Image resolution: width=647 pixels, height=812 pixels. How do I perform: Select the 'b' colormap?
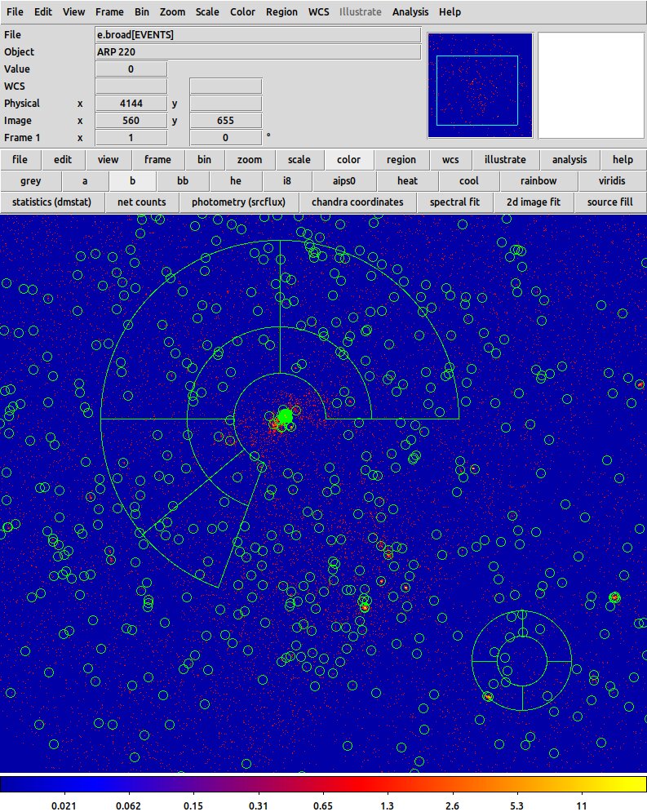click(132, 180)
